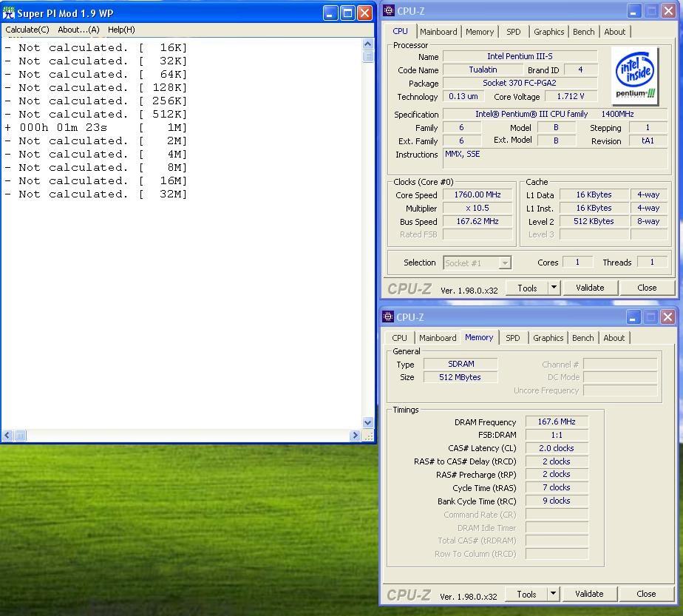Click the Code Name value Tualatin

click(x=483, y=70)
